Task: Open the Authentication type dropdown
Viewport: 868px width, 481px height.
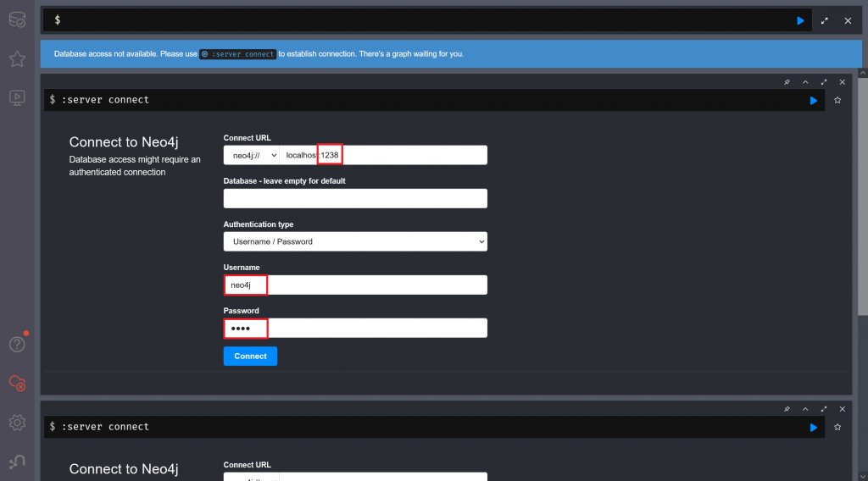Action: 355,241
